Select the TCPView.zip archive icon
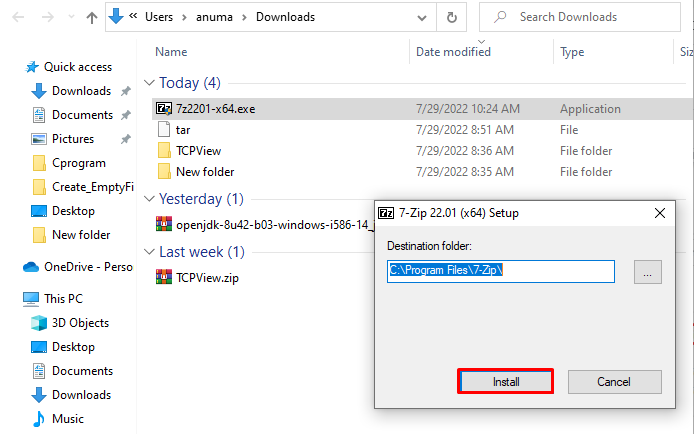 point(164,277)
